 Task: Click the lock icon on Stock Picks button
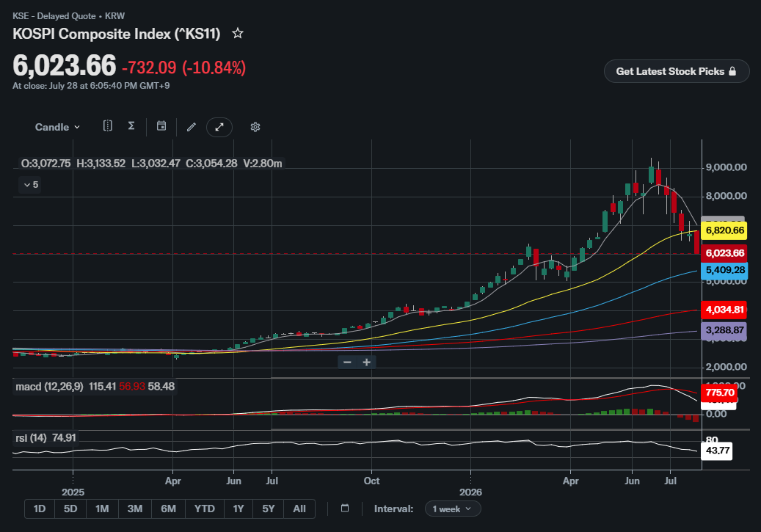(x=732, y=71)
